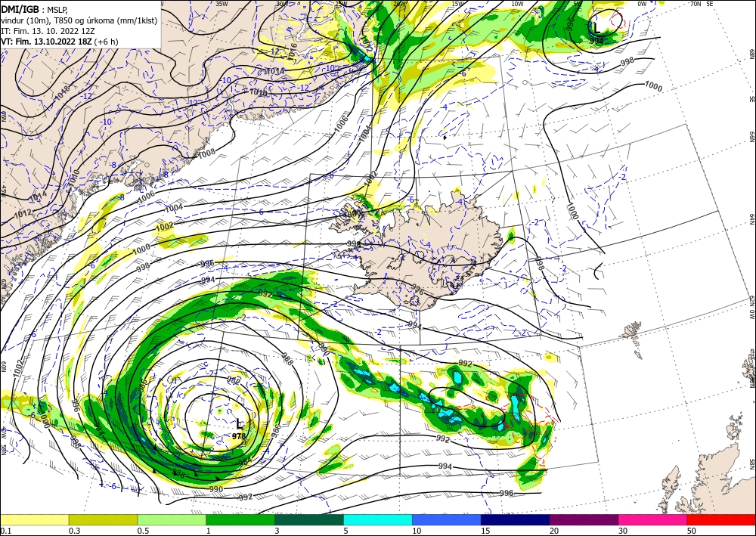
Task: Click the light green 0.5 legend swatch
Action: pyautogui.click(x=172, y=519)
